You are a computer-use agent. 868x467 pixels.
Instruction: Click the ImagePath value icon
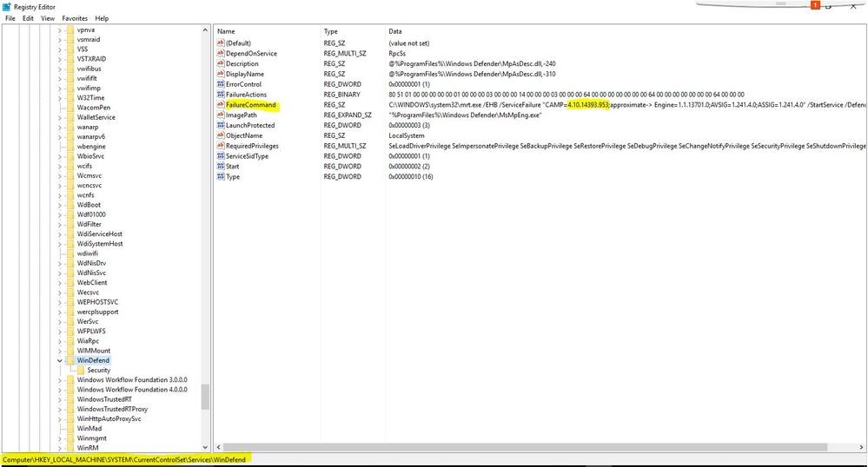tap(221, 115)
